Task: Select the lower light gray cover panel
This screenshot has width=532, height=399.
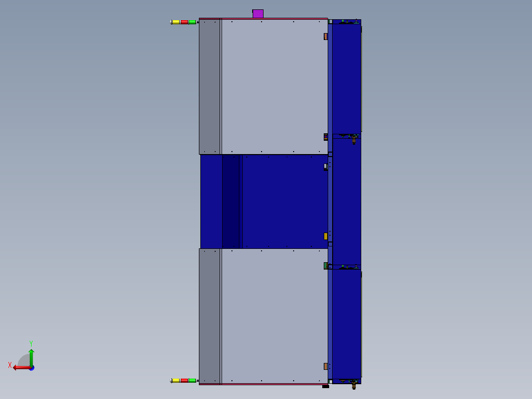Action: (274, 316)
